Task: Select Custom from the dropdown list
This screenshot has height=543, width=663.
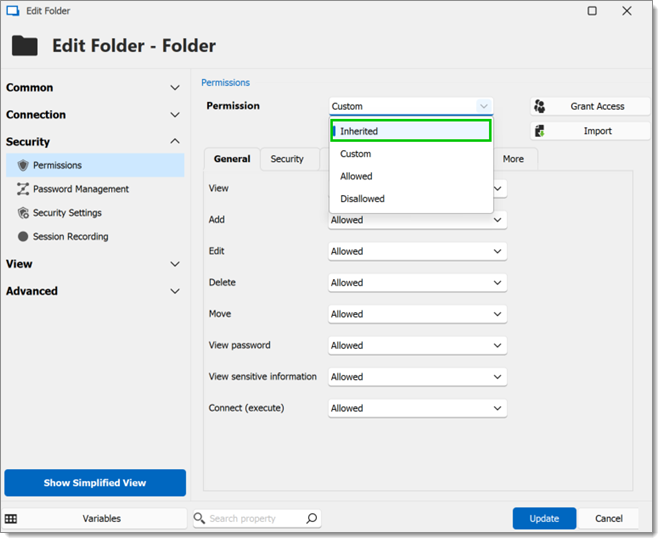Action: coord(411,154)
